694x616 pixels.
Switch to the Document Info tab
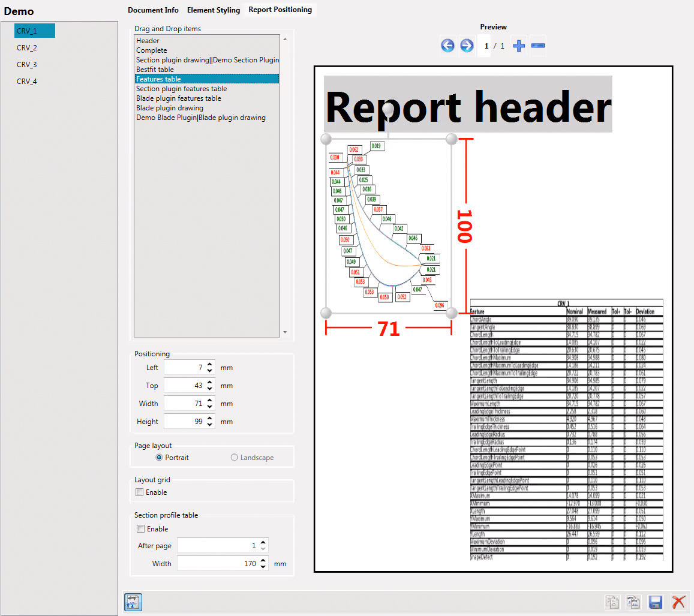pyautogui.click(x=153, y=10)
